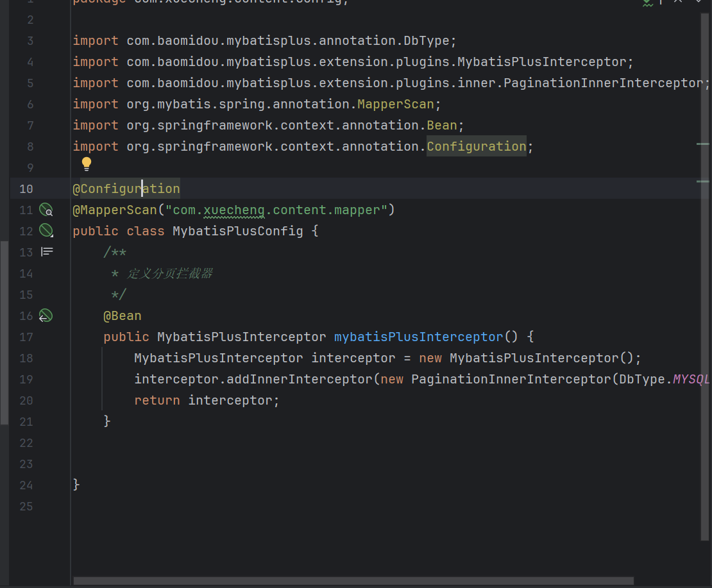Click DbType in the line 3 import

tap(427, 40)
